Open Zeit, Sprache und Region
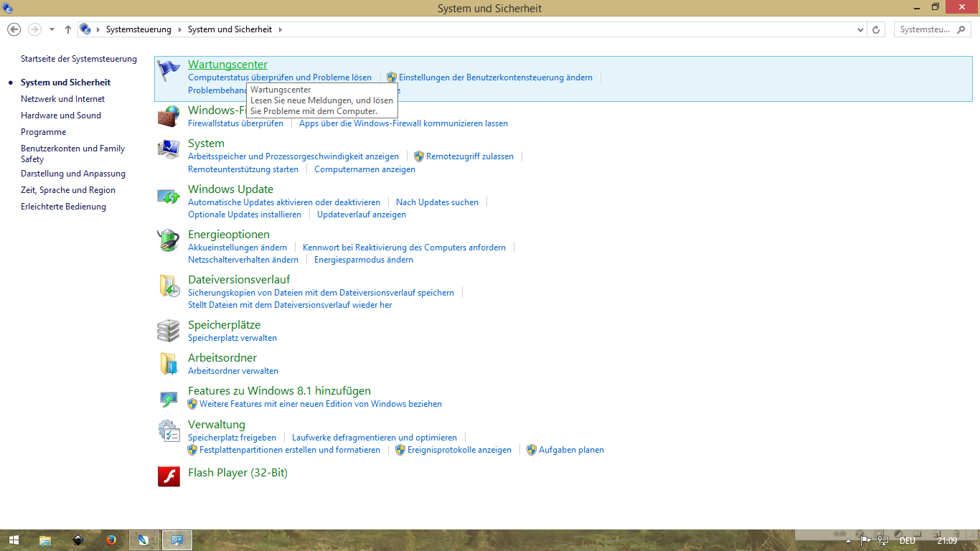 click(68, 190)
